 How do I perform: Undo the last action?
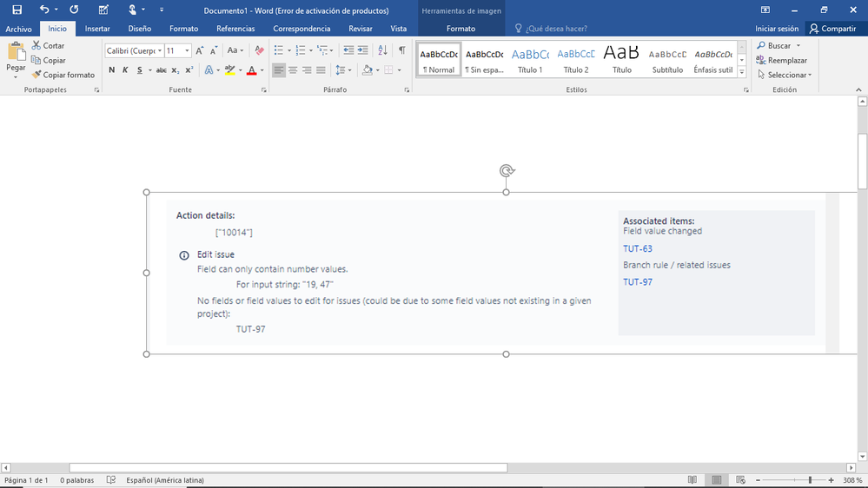tap(44, 10)
